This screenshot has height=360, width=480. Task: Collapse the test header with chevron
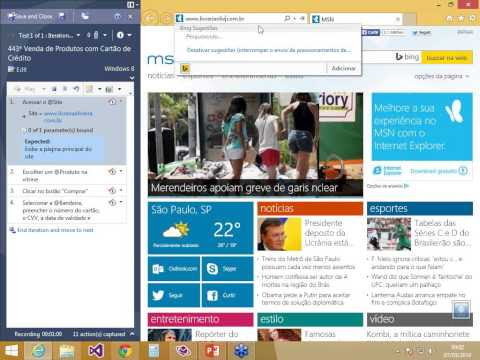pyautogui.click(x=132, y=77)
